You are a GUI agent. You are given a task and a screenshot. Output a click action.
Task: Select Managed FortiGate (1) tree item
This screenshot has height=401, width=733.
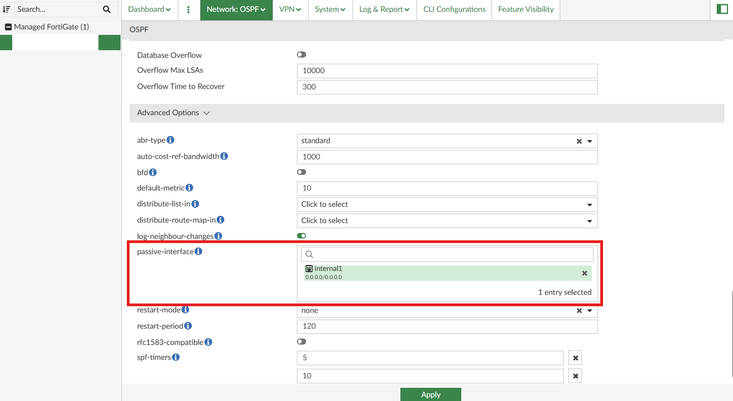[51, 27]
